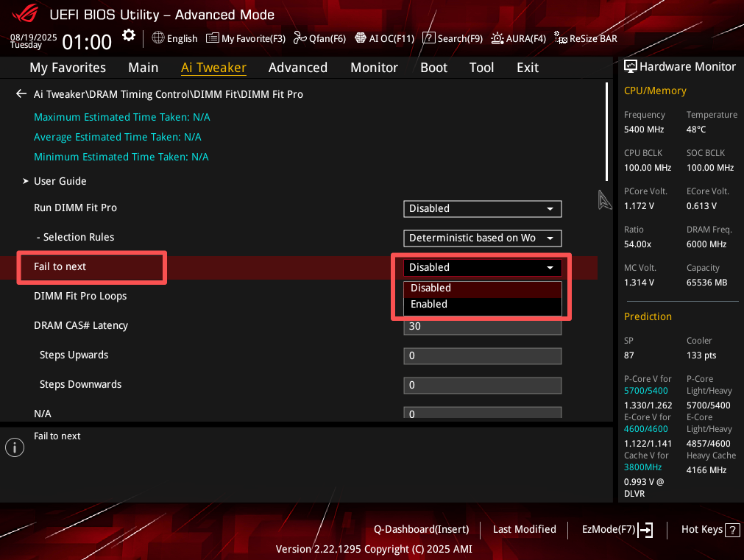This screenshot has width=744, height=560.
Task: Select the Selection Rules label
Action: click(76, 237)
